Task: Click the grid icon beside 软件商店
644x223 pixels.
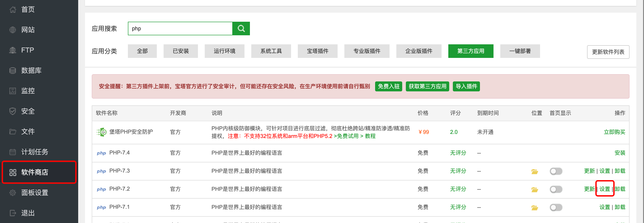Action: coord(13,172)
